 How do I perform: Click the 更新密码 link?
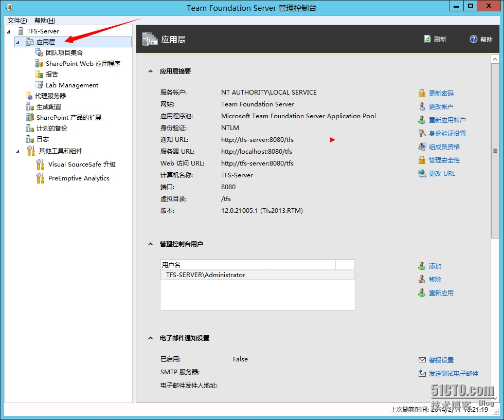[x=441, y=93]
